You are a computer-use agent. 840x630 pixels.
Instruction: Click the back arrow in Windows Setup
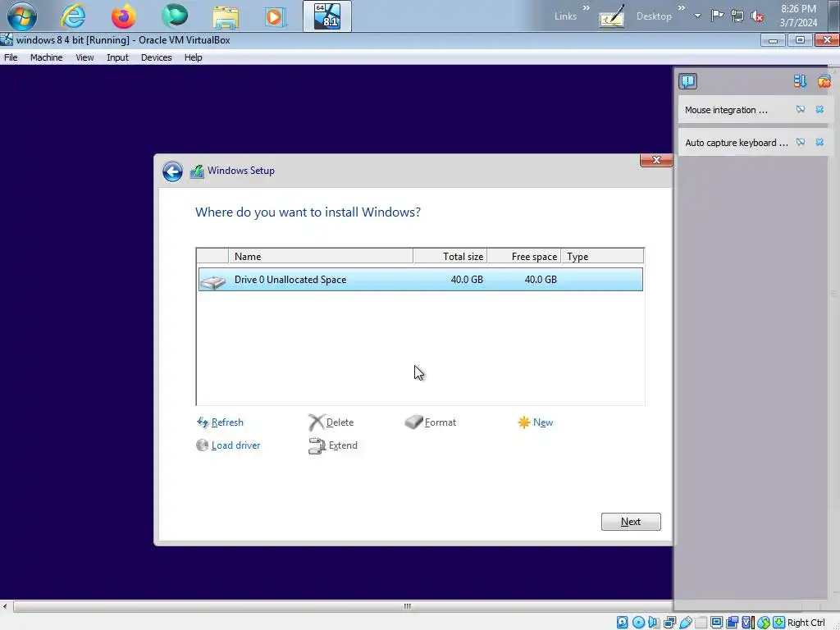click(172, 171)
